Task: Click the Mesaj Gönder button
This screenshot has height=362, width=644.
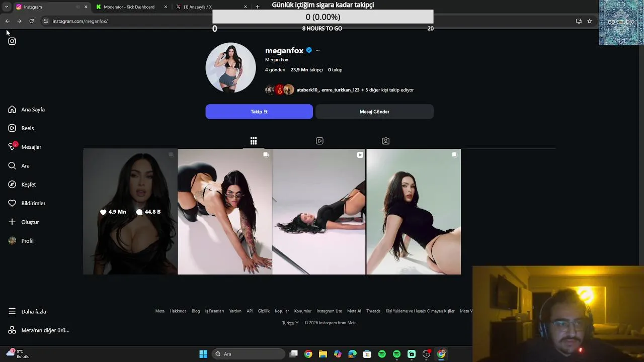Action: click(374, 112)
